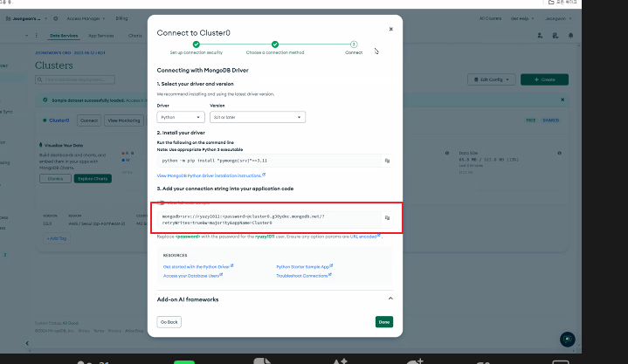Click the Create cluster button
Viewport: 628px width, 364px height.
coord(544,79)
